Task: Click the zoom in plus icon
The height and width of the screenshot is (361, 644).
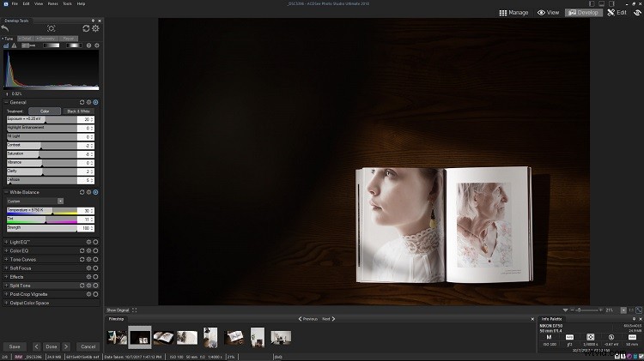Action: (601, 310)
